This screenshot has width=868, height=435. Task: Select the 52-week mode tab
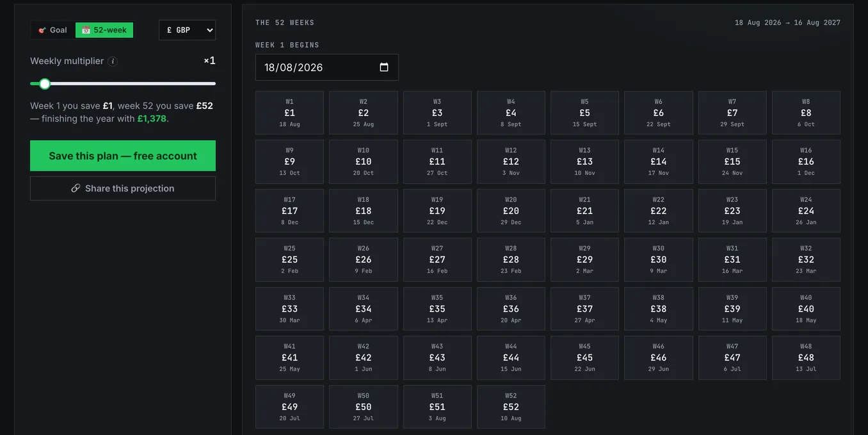(104, 30)
